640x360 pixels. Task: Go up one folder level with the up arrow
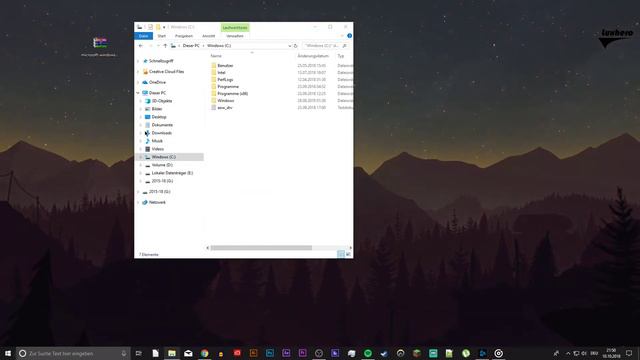(x=165, y=46)
